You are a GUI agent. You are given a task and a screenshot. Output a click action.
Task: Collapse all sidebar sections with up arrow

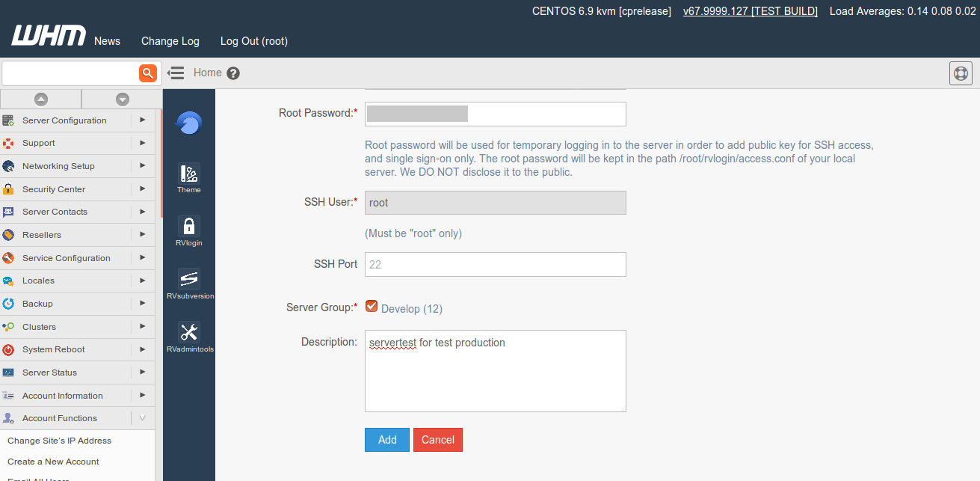pyautogui.click(x=41, y=99)
